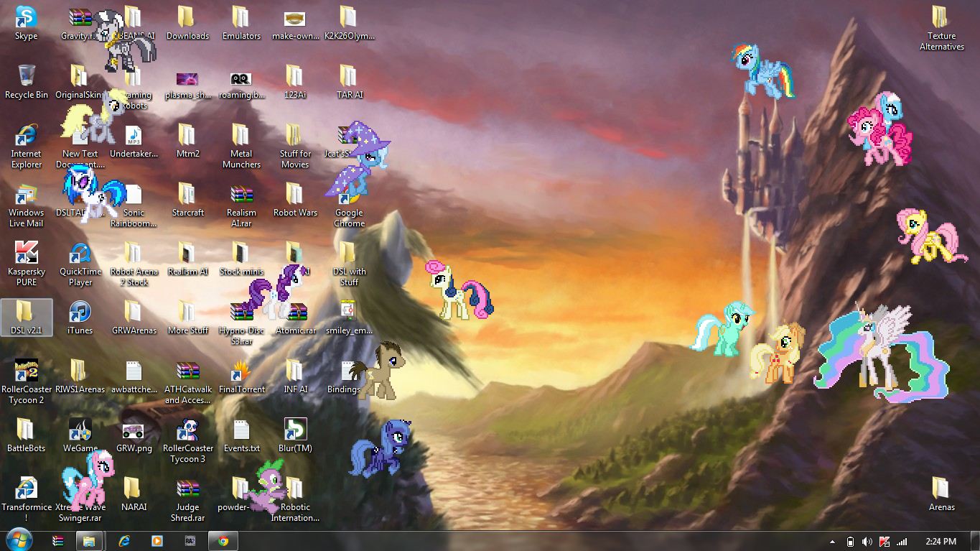Screen dimensions: 980x551
Task: Select the Judge Shred.rar archive
Action: point(187,499)
